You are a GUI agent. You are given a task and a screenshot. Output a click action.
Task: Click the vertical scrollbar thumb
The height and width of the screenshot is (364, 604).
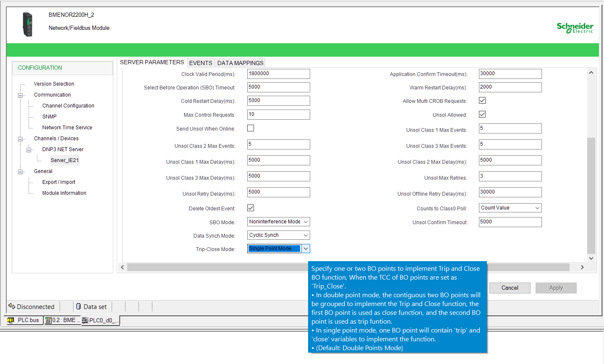(591, 196)
